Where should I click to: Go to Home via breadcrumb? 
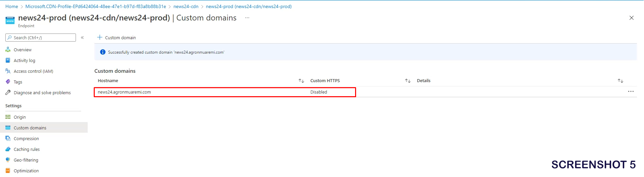coord(12,6)
